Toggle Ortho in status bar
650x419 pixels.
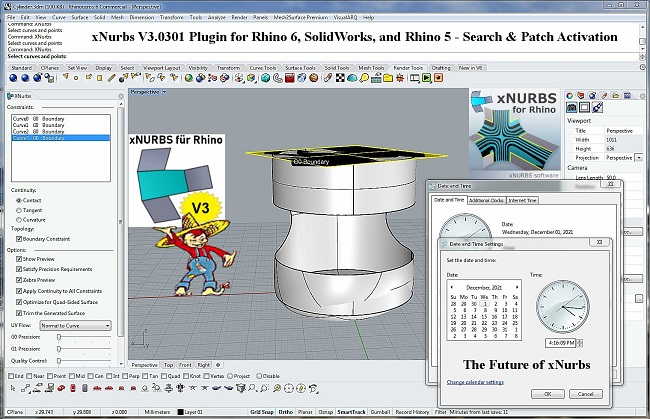tap(286, 412)
